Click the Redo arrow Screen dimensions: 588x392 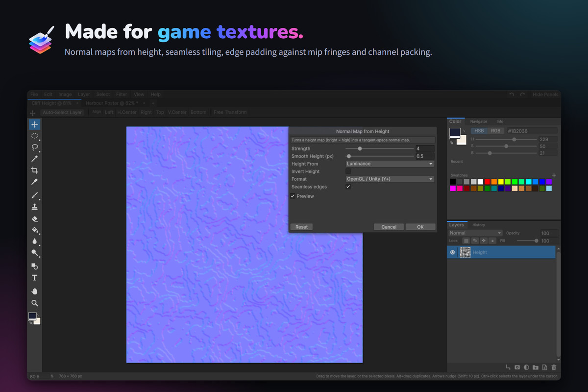tap(522, 95)
